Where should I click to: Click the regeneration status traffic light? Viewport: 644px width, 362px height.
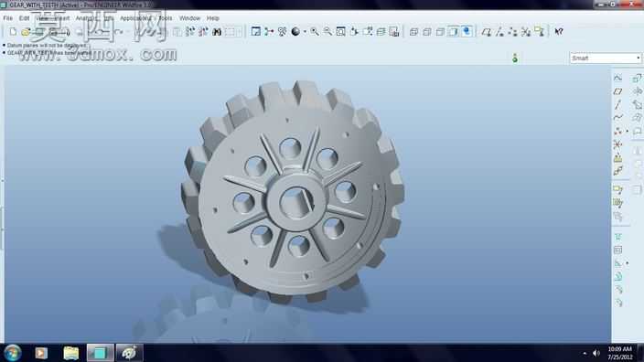pyautogui.click(x=515, y=59)
